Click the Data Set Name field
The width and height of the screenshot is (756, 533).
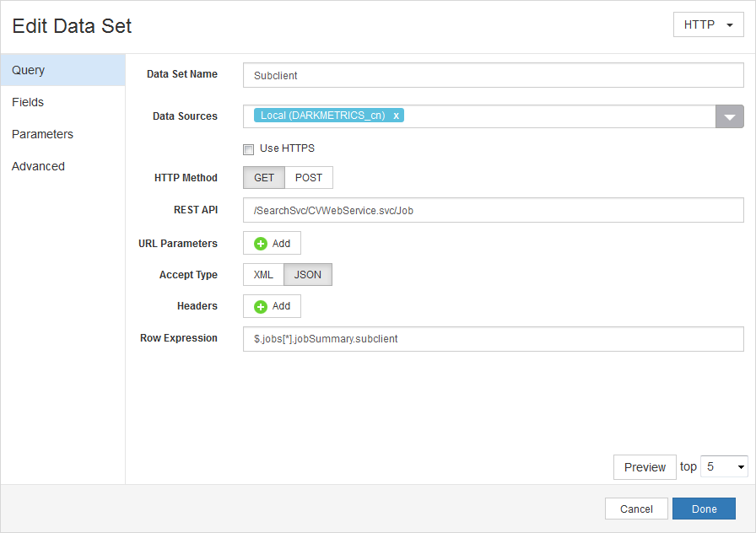coord(492,74)
